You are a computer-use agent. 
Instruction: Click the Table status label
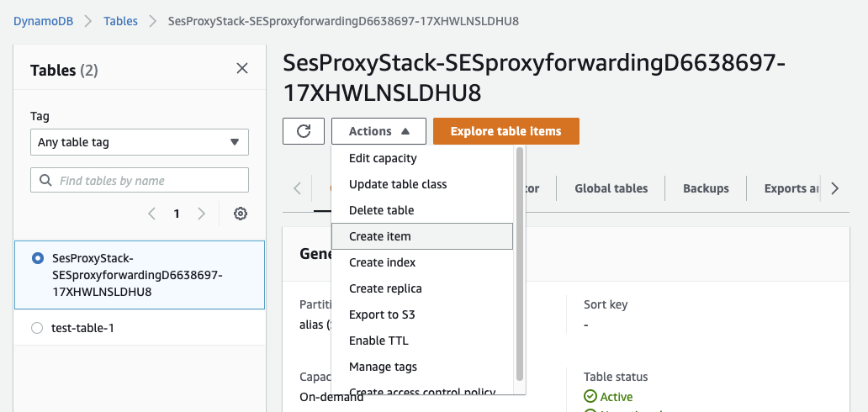tap(616, 378)
